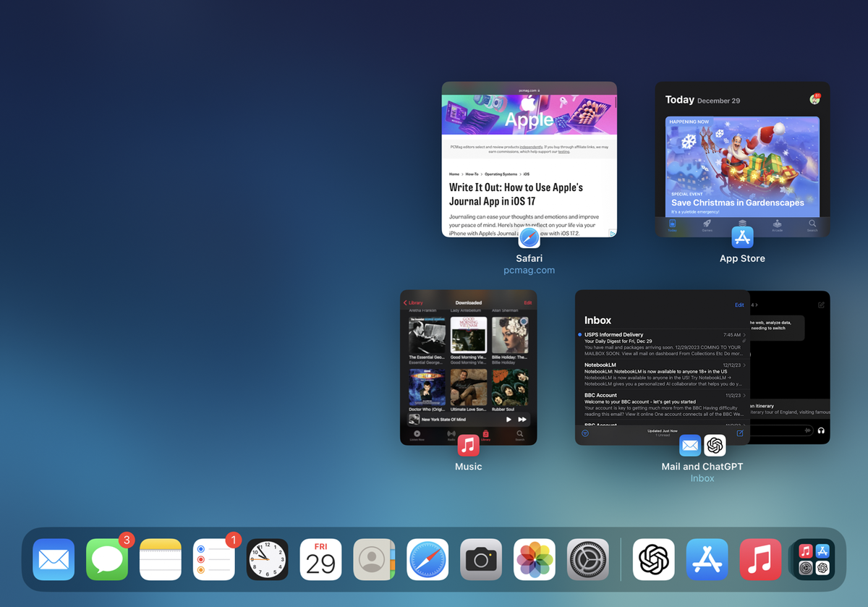Screen dimensions: 868x607
Task: Play New York State Of Mind
Action: pyautogui.click(x=509, y=420)
